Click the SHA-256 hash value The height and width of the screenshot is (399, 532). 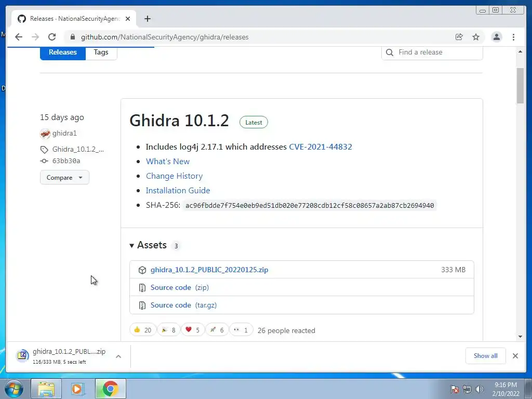[x=310, y=206]
